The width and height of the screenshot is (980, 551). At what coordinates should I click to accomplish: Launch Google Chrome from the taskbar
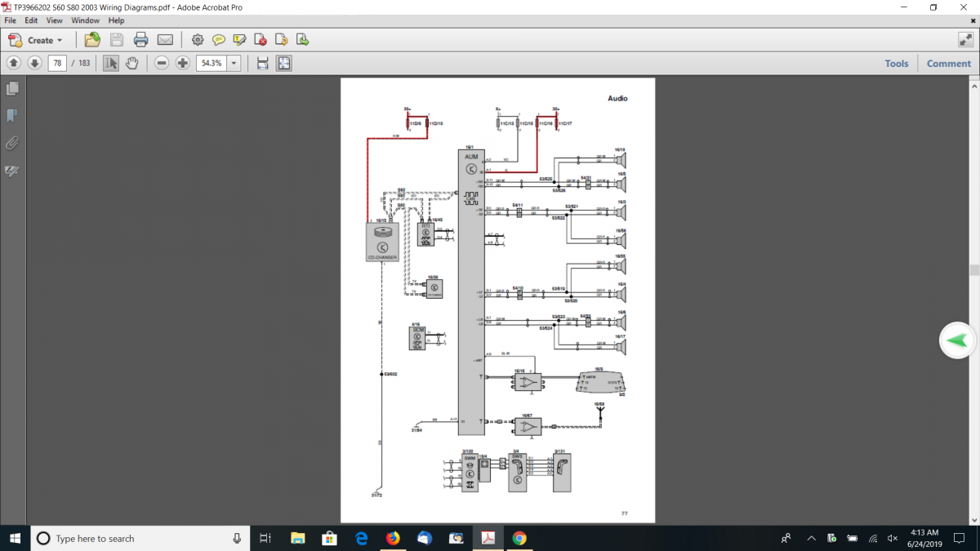[x=519, y=538]
